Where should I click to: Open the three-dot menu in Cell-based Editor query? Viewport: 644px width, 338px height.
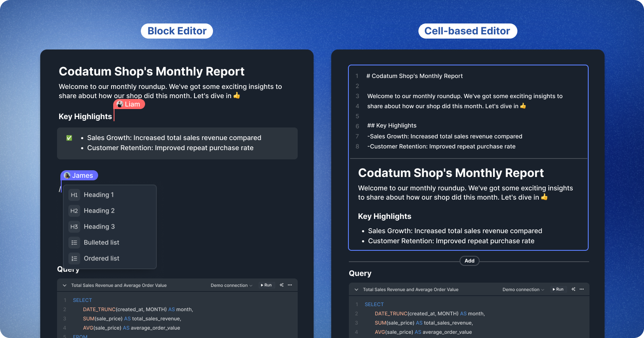pos(582,289)
